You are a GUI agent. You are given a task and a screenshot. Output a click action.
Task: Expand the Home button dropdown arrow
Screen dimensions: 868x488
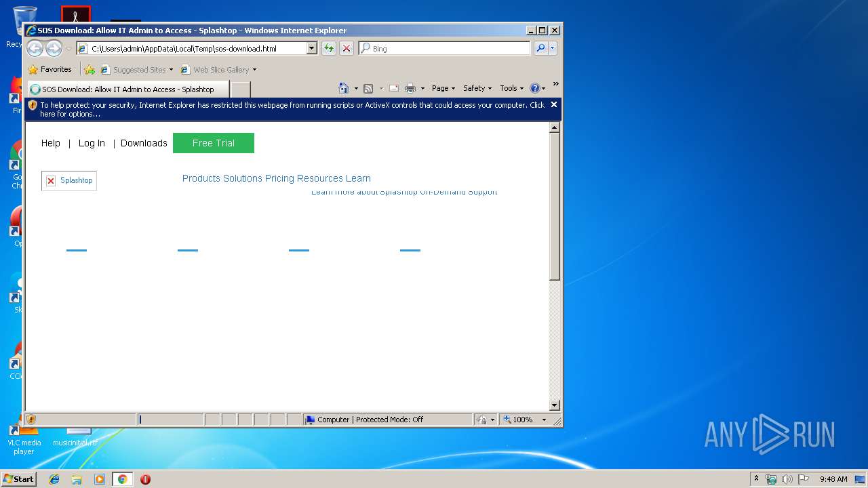coord(356,89)
